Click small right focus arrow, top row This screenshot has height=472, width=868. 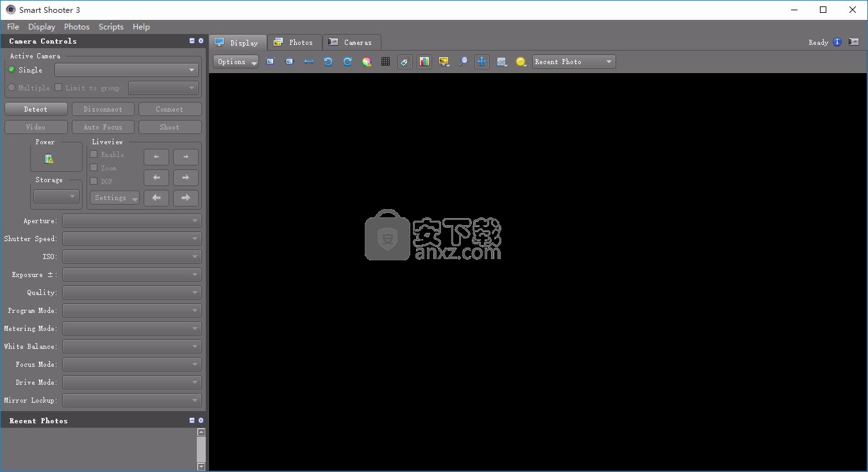tap(186, 156)
